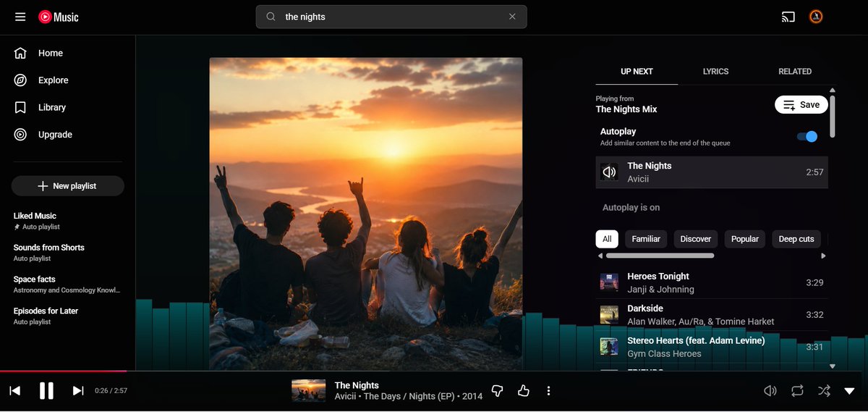Click the queue panel down arrow
The image size is (868, 412).
point(833,366)
